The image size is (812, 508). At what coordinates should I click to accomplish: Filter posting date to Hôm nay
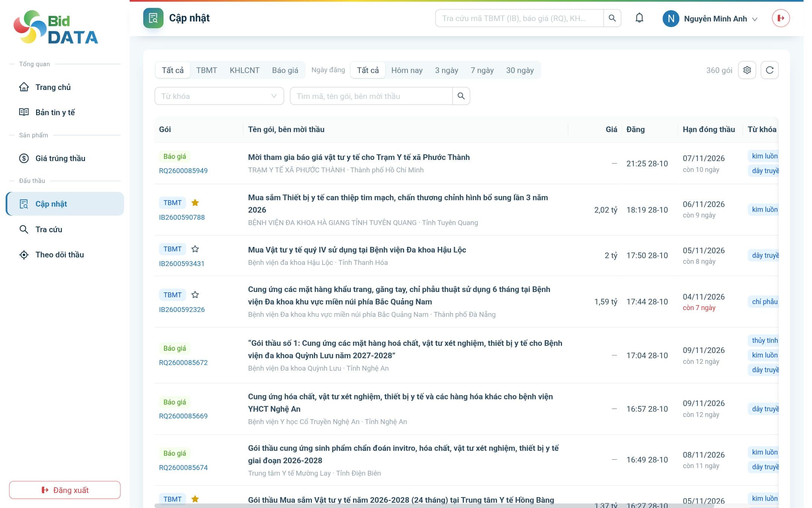(x=407, y=70)
